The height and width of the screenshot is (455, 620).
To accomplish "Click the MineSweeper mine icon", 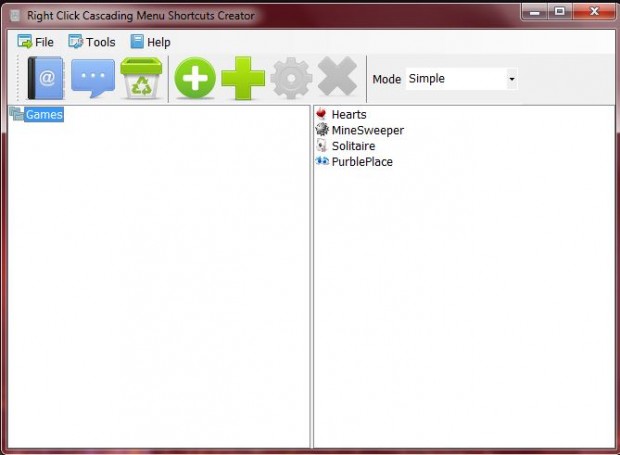I will coord(322,129).
